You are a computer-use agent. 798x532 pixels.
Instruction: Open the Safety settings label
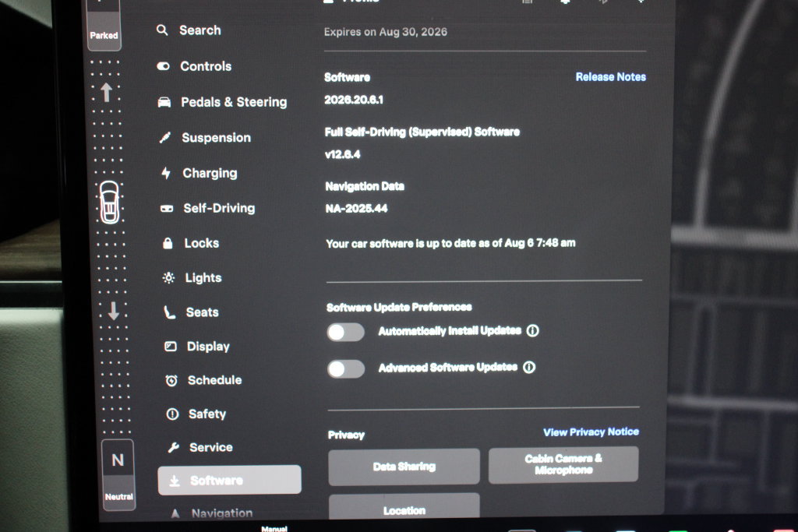pos(207,414)
